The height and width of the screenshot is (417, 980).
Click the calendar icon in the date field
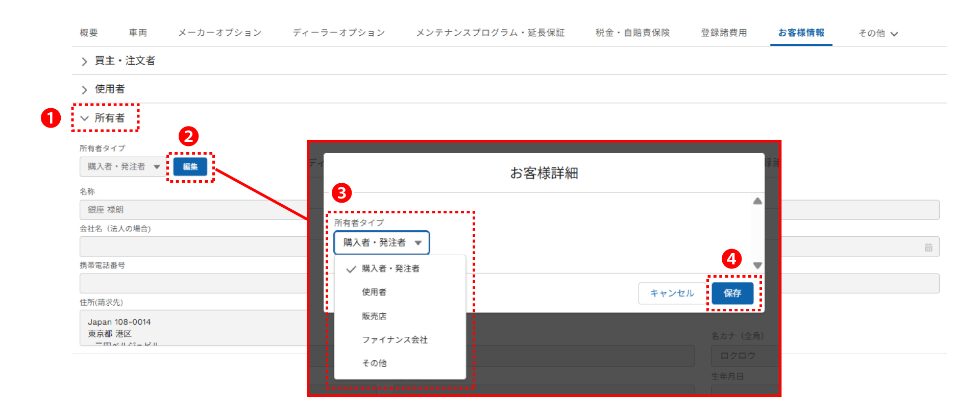tap(928, 248)
